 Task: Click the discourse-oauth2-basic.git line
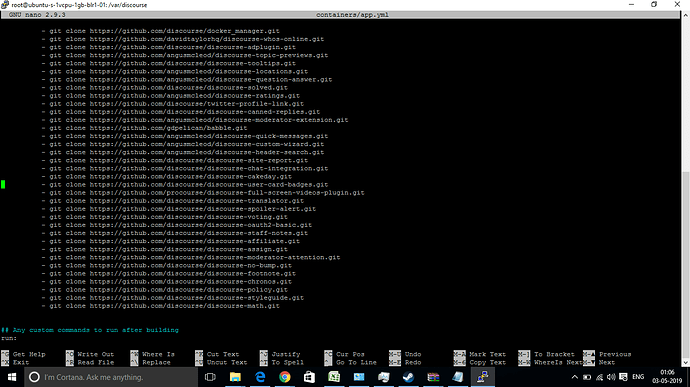point(177,225)
